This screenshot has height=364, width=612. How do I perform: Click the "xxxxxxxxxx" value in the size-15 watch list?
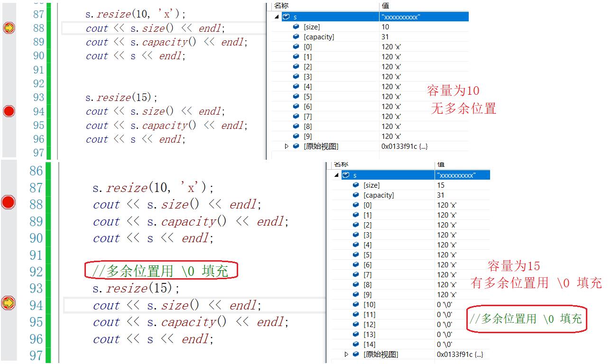(455, 175)
